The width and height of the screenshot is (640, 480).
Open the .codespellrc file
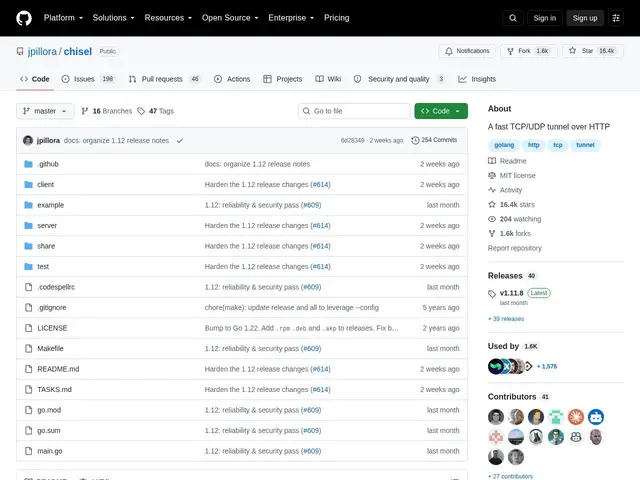tap(56, 287)
